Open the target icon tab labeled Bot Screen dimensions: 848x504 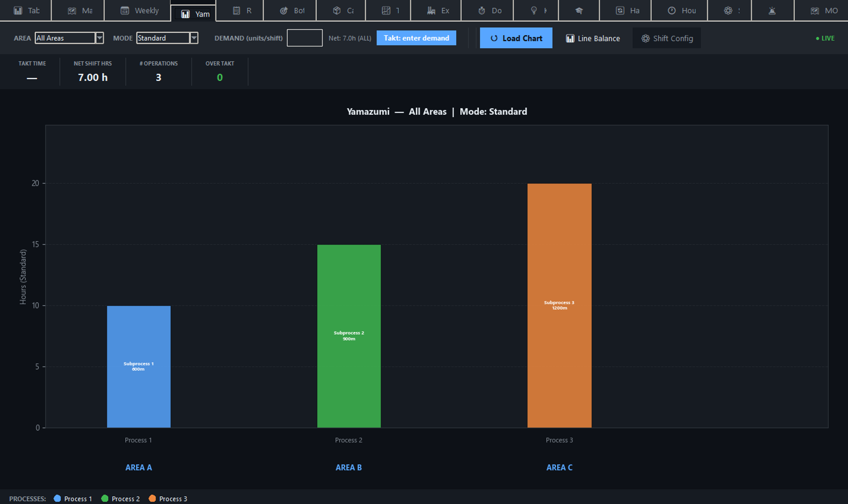click(x=290, y=10)
